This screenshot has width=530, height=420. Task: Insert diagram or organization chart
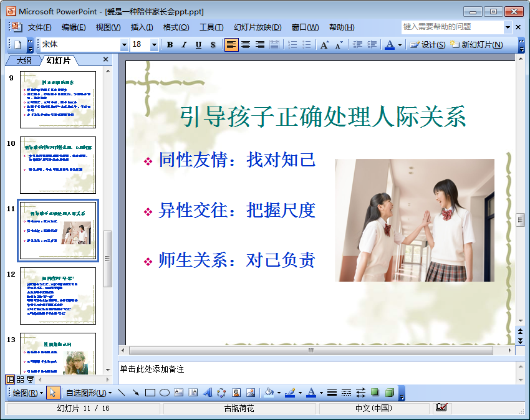pyautogui.click(x=222, y=393)
